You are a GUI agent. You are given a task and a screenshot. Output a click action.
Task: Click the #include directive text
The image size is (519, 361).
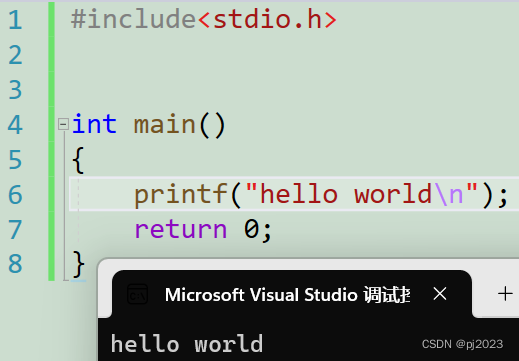point(133,19)
